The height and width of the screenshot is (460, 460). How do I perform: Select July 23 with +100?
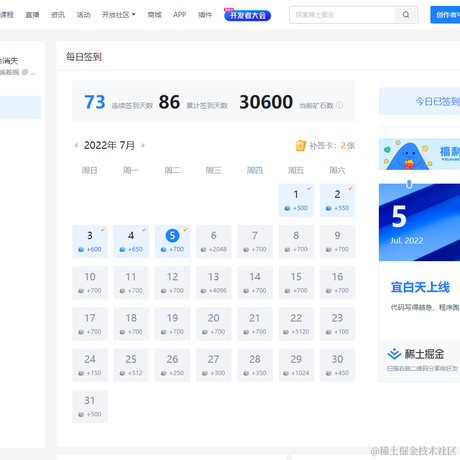(337, 324)
